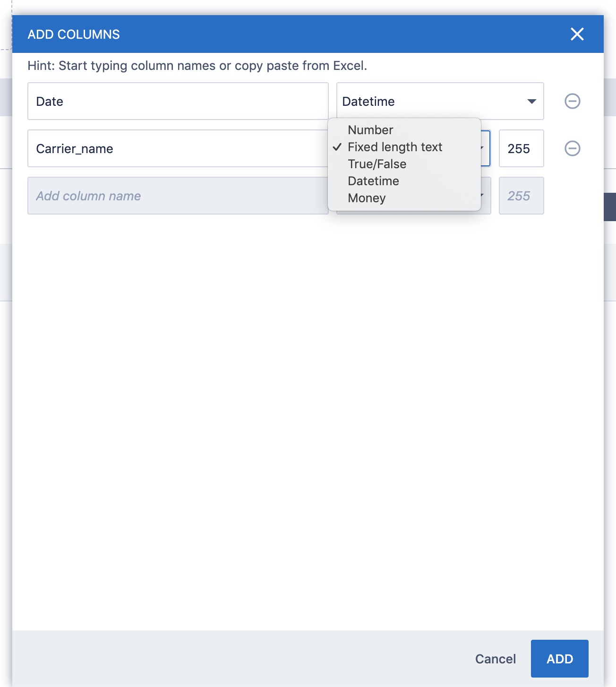Screen dimensions: 616x687
Task: Choose Number from the type list
Action: 370,130
